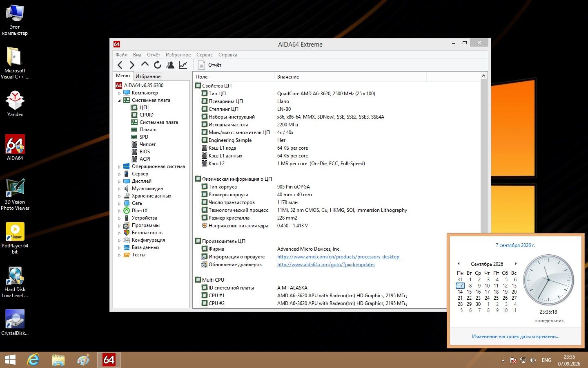
Task: Go to next month in calendar
Action: point(516,264)
